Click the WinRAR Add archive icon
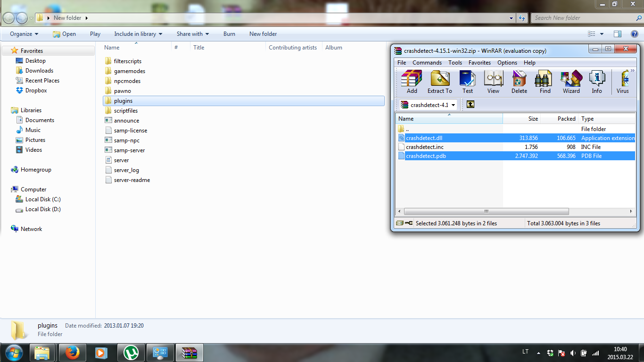Viewport: 644px width, 362px height. 412,82
